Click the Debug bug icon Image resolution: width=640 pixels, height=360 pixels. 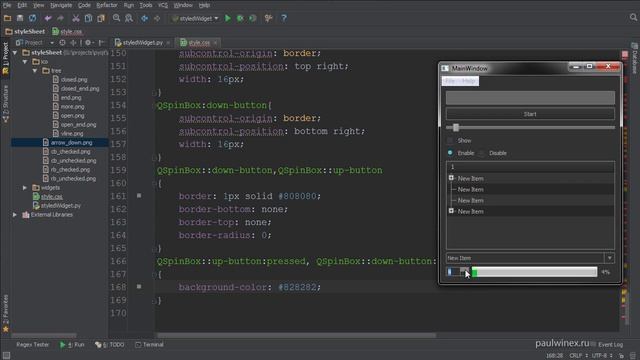pos(240,18)
